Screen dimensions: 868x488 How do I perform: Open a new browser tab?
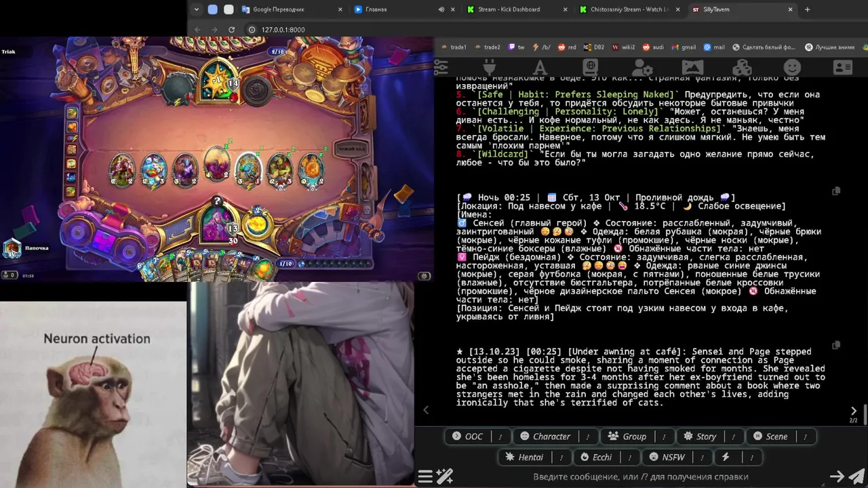807,9
